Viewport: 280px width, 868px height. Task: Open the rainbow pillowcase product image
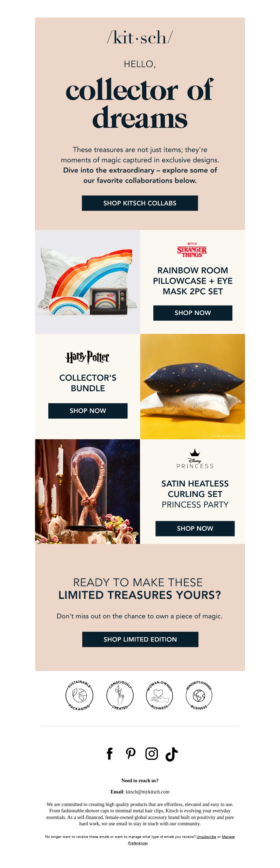pos(87,282)
